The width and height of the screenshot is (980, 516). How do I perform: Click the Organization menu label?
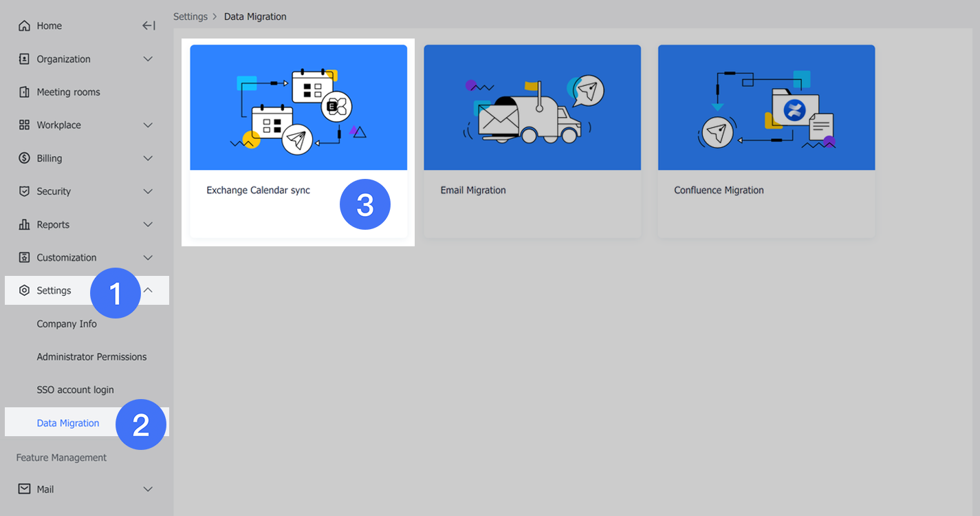tap(63, 59)
